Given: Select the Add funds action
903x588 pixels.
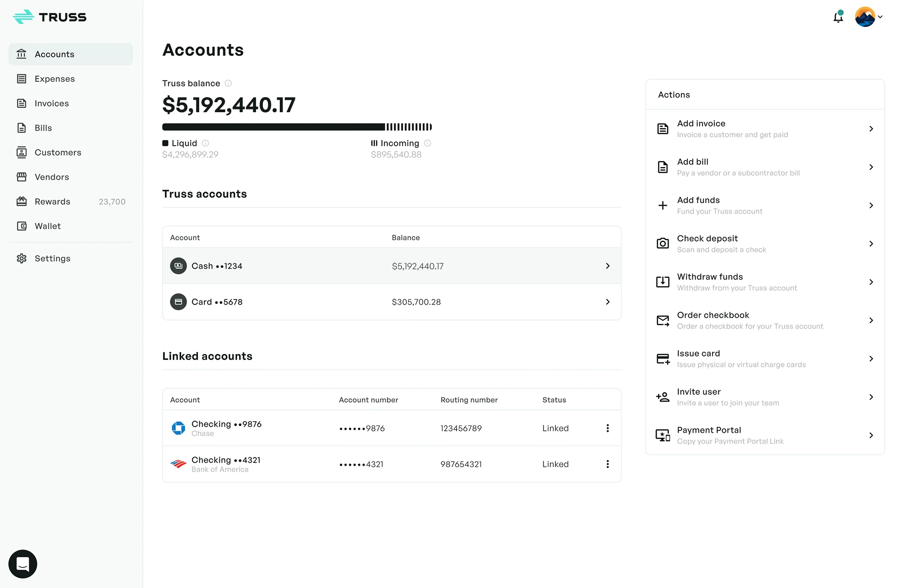Looking at the screenshot, I should (x=765, y=205).
